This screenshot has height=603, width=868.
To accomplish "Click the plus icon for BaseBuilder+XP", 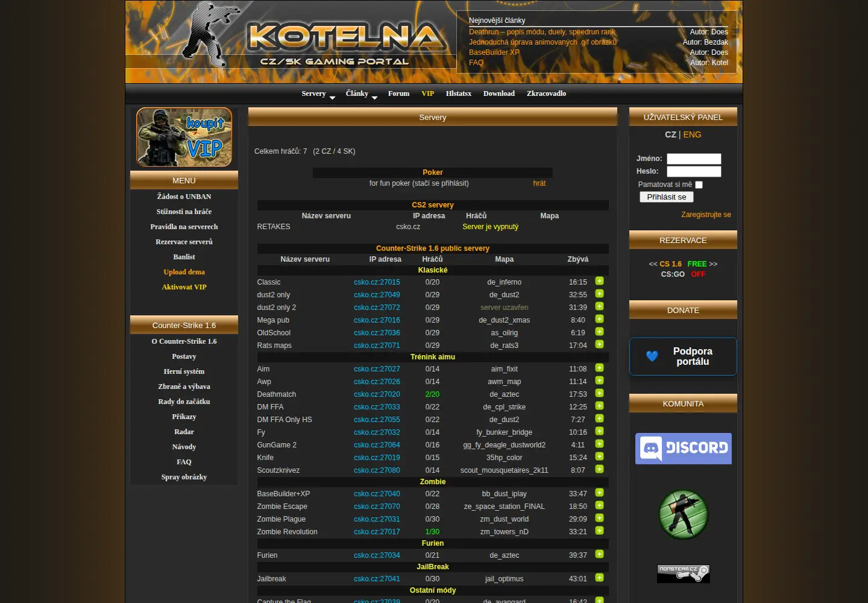I will point(599,493).
